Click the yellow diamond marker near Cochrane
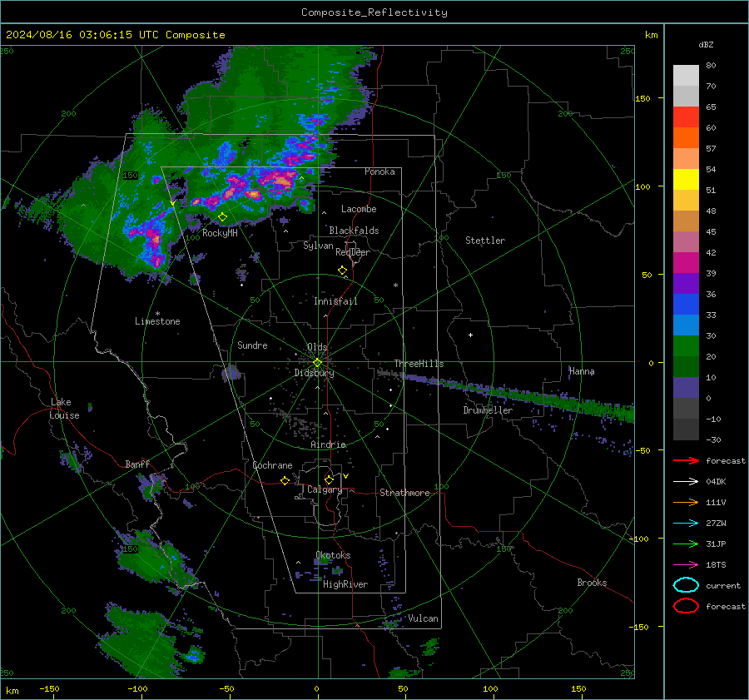The image size is (749, 700). 285,480
